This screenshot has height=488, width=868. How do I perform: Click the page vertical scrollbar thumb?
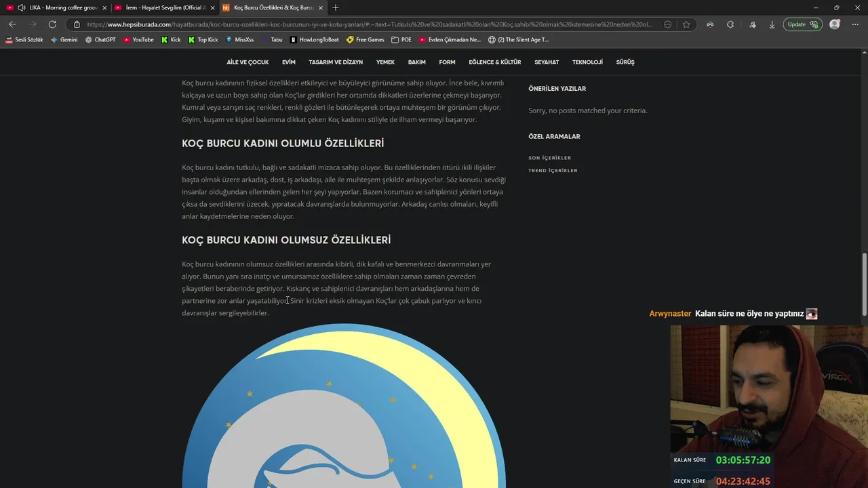[x=864, y=284]
